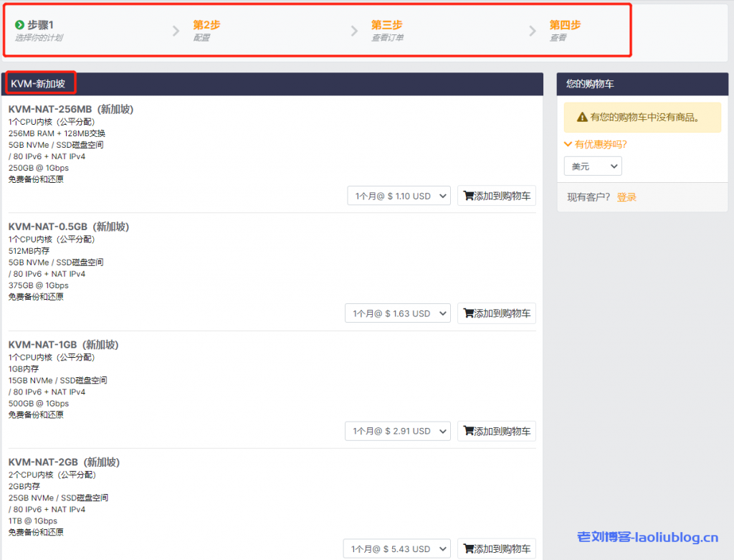Click the warning triangle icon in empty cart notice
The image size is (734, 560).
581,117
